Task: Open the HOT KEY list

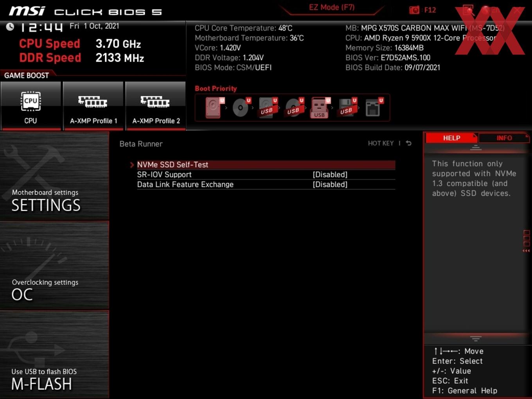Action: 381,143
